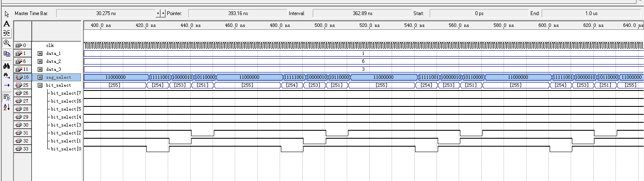Screen dimensions: 644x181
Task: Click the Sort A-Z icon
Action: (6, 107)
